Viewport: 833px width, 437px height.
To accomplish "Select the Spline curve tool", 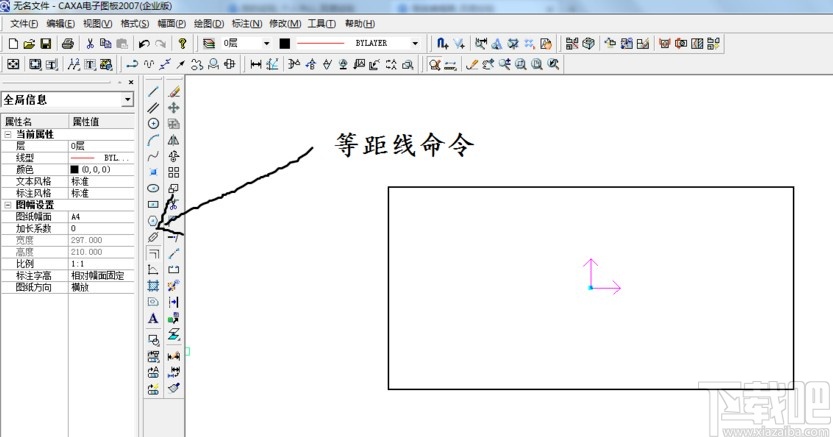I will 153,156.
